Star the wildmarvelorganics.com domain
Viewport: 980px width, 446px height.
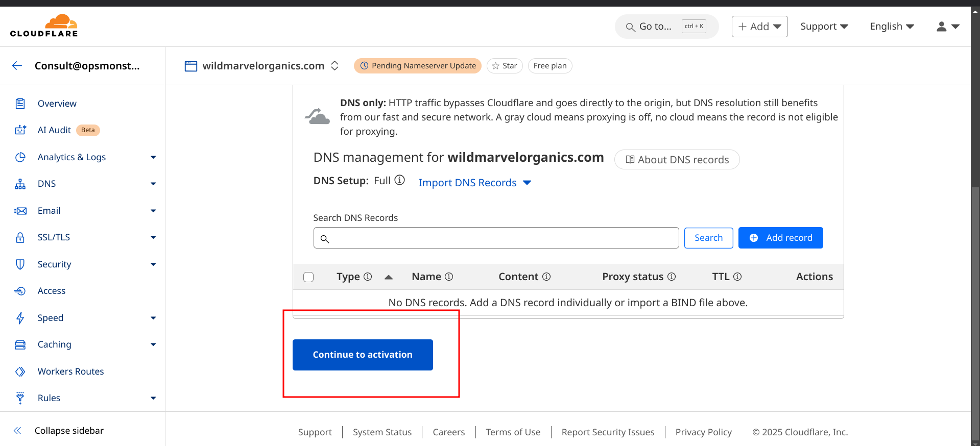(x=505, y=66)
